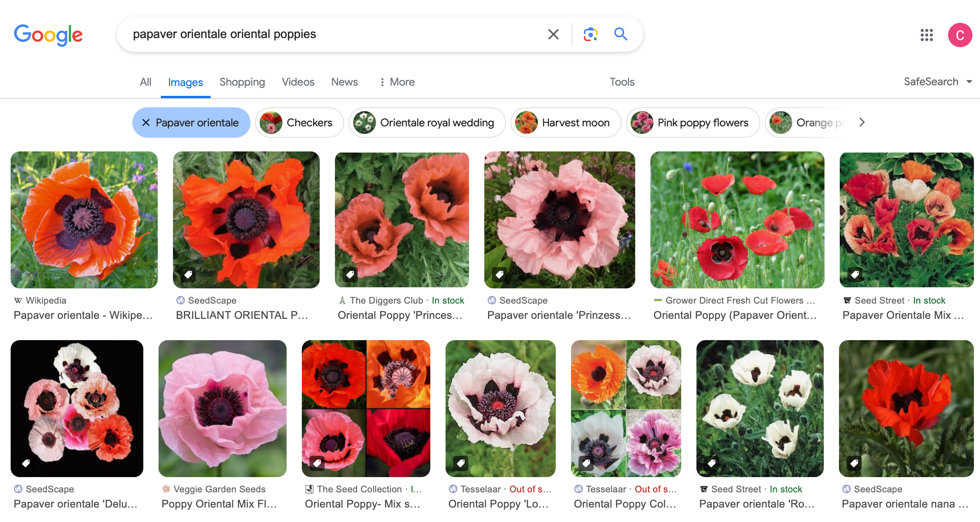Open the pink Veggie Garden Seeds poppy image

pos(222,408)
